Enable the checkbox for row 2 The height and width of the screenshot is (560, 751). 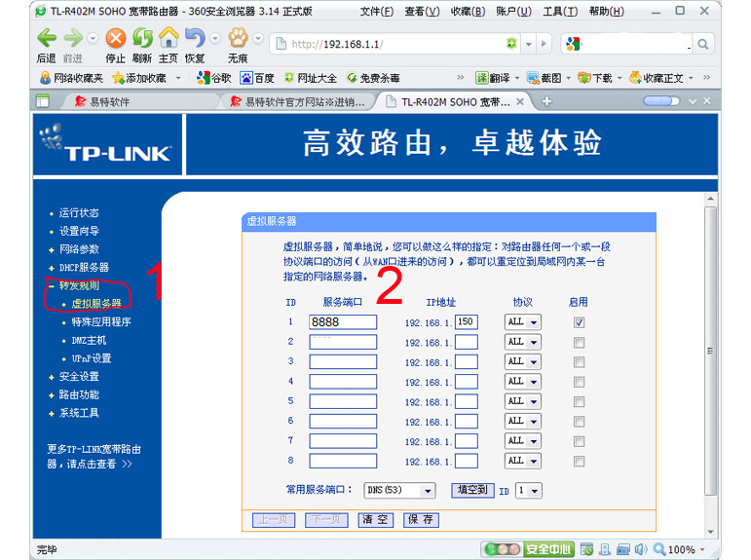pos(580,342)
